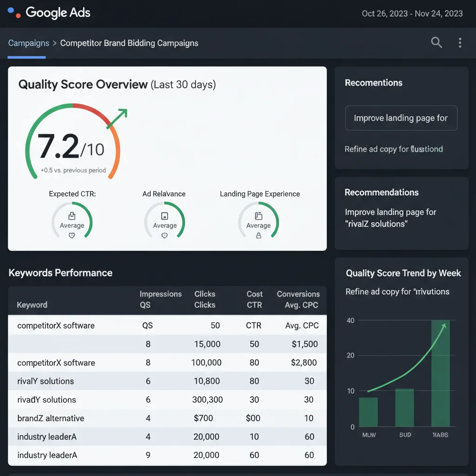This screenshot has height=476, width=476.
Task: Sort by the Impressions QS column header
Action: pyautogui.click(x=160, y=299)
